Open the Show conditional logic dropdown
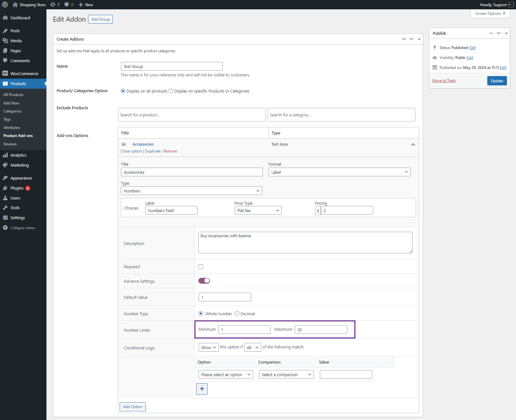Viewport: 516px width, 420px height. [209, 347]
